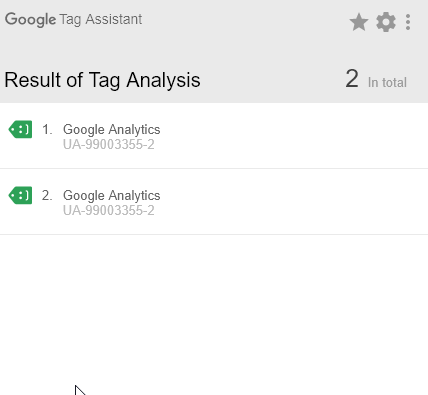Open settings via the gear icon
Screen dimensions: 428x395
pyautogui.click(x=386, y=22)
